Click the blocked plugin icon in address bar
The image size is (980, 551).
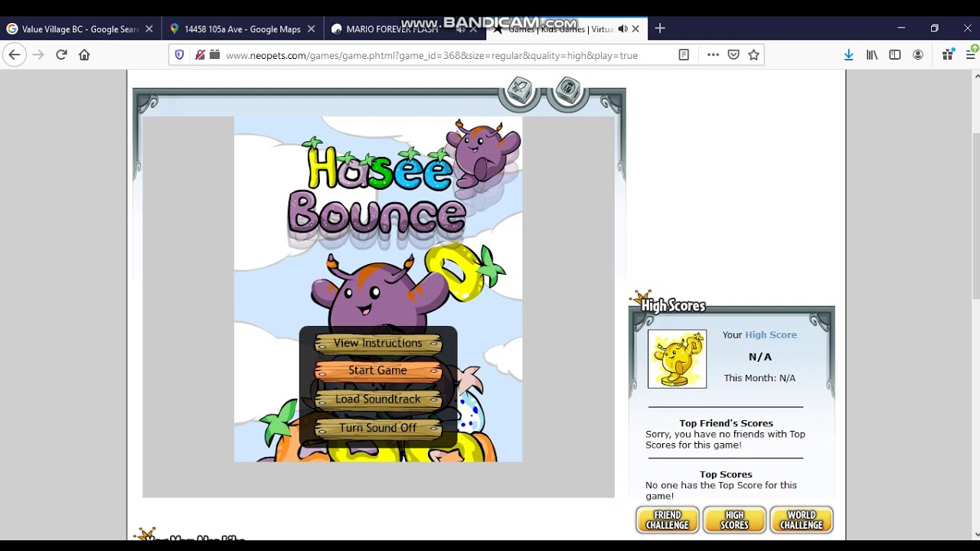click(199, 55)
